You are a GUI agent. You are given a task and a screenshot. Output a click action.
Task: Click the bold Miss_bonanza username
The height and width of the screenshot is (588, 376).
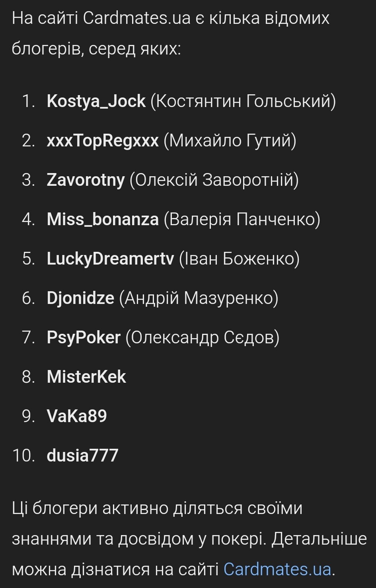tap(103, 219)
